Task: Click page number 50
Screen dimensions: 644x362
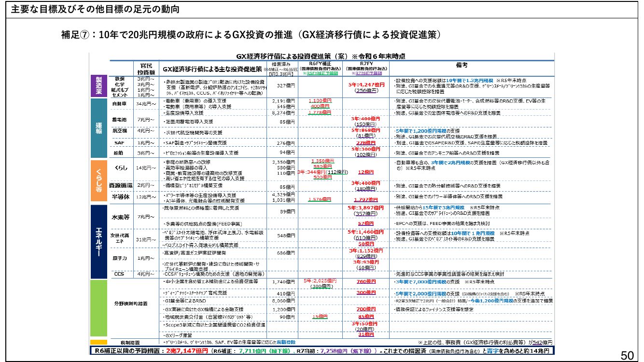Action: 627,356
